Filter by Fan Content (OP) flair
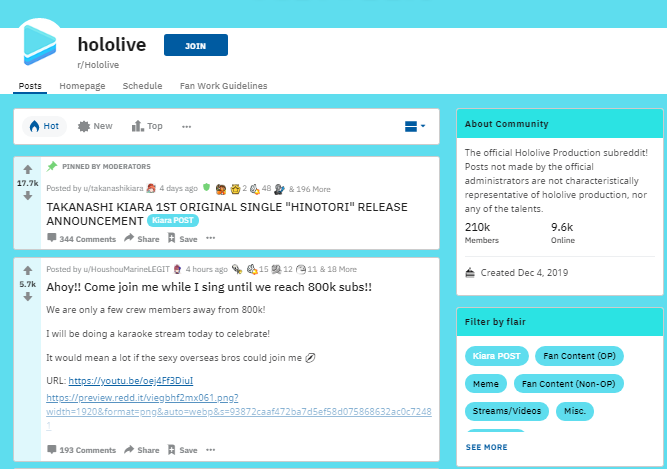This screenshot has width=667, height=469. [x=579, y=356]
